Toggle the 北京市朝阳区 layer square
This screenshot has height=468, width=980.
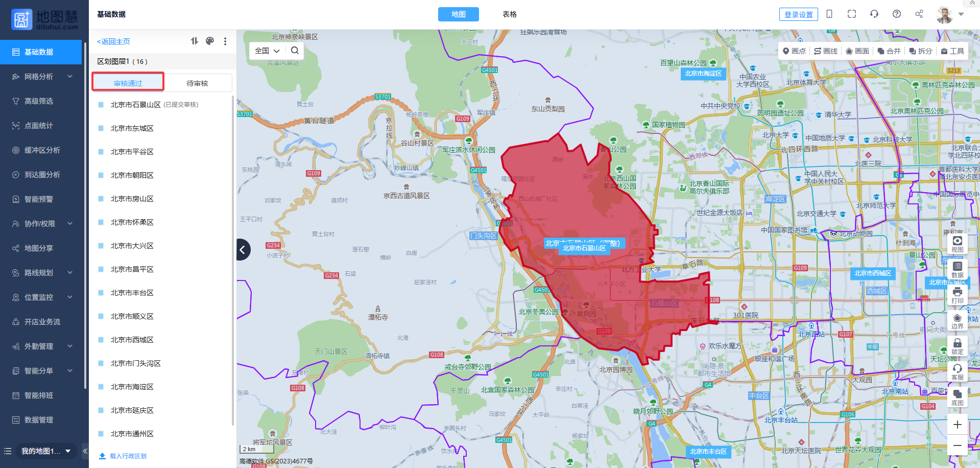click(101, 175)
